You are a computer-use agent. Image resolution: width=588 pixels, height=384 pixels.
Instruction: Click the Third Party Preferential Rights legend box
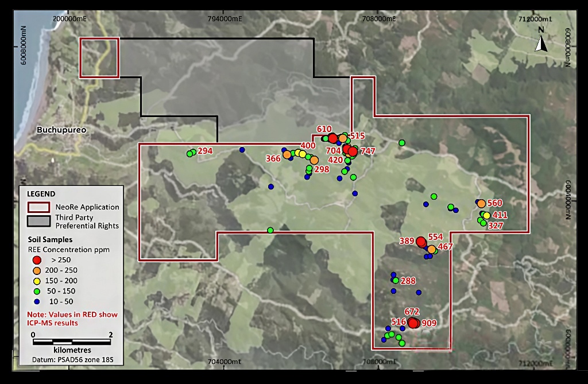38,221
